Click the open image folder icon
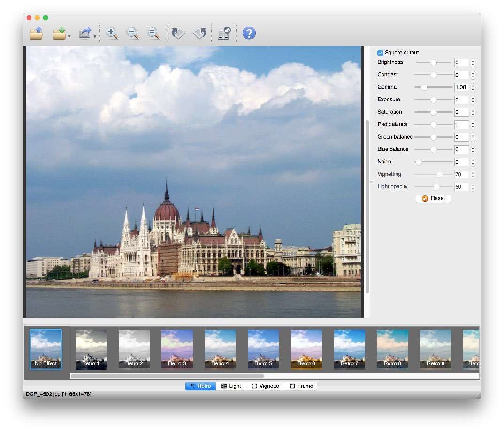This screenshot has height=432, width=504. [x=36, y=33]
